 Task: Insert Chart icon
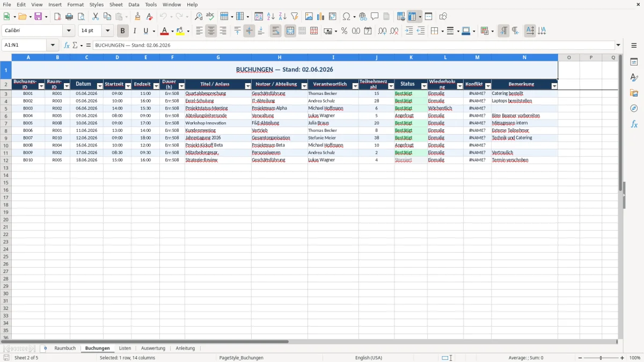[x=321, y=17]
